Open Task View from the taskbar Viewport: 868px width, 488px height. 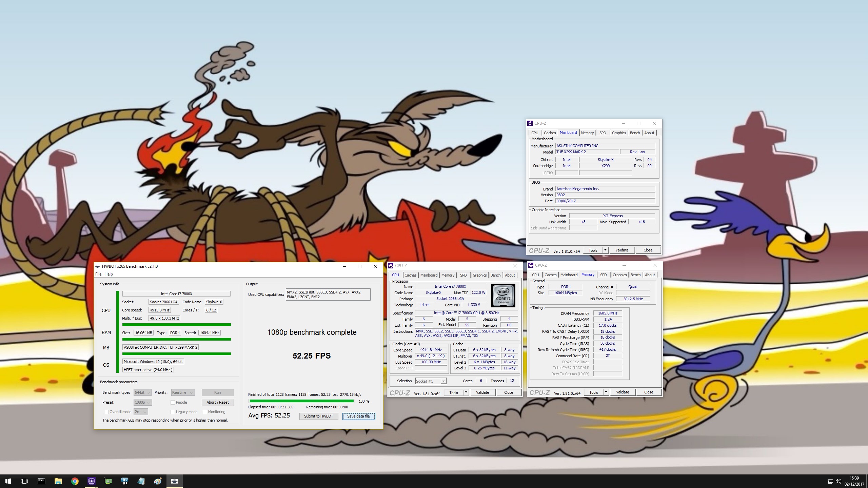pos(24,481)
